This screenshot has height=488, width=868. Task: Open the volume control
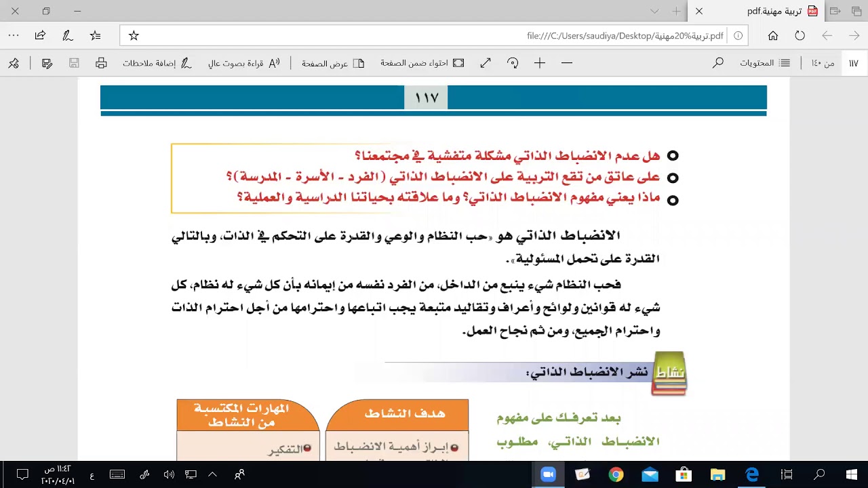[169, 474]
